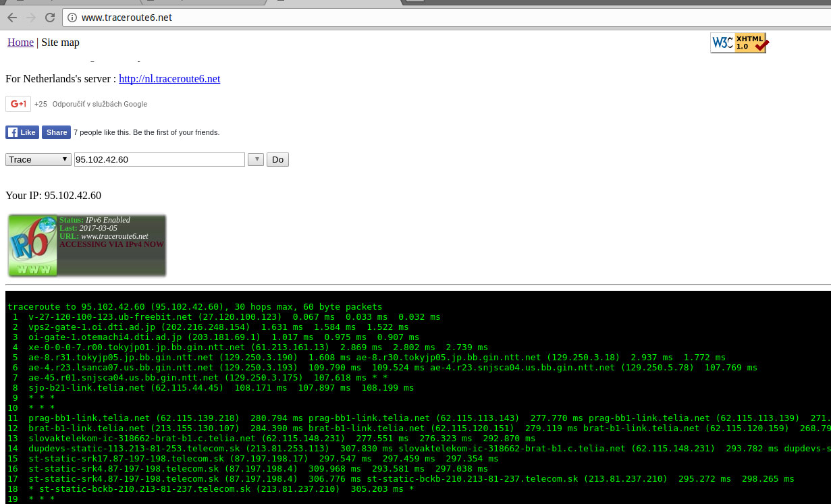This screenshot has height=504, width=831.
Task: Click the browser forward arrow
Action: [30, 18]
